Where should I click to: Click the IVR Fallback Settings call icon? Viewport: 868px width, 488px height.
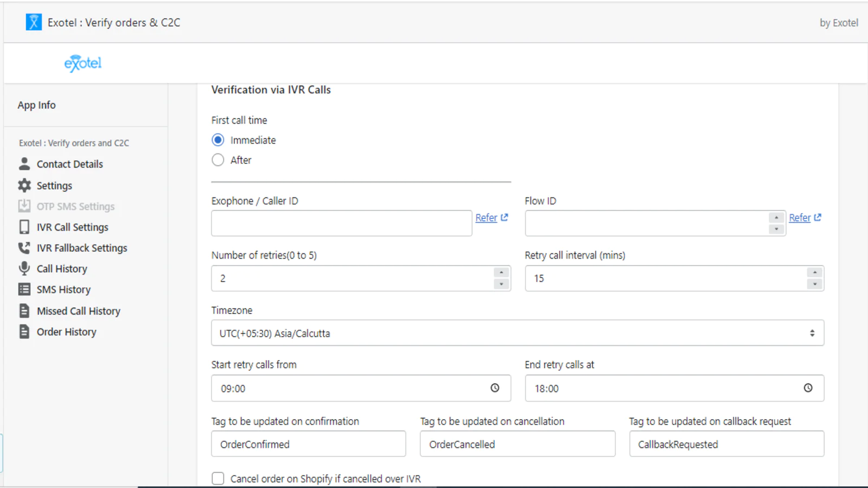(x=24, y=248)
